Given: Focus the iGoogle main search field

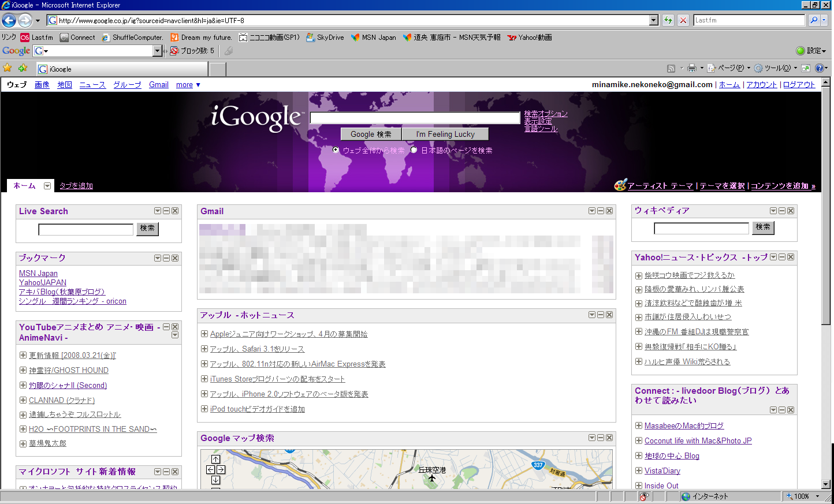Looking at the screenshot, I should tap(415, 118).
